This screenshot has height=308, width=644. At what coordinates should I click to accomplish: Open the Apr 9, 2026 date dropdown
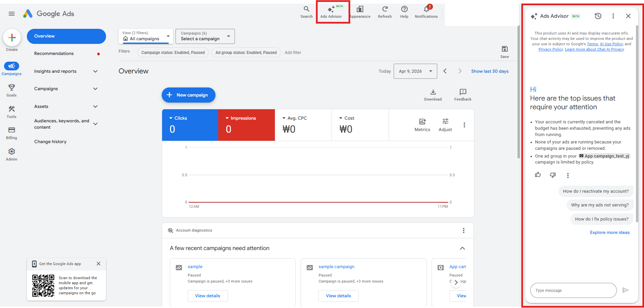click(415, 71)
